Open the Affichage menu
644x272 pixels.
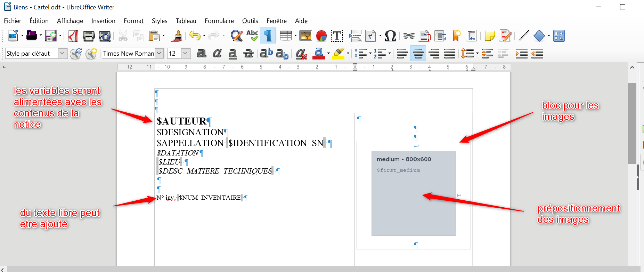point(70,21)
